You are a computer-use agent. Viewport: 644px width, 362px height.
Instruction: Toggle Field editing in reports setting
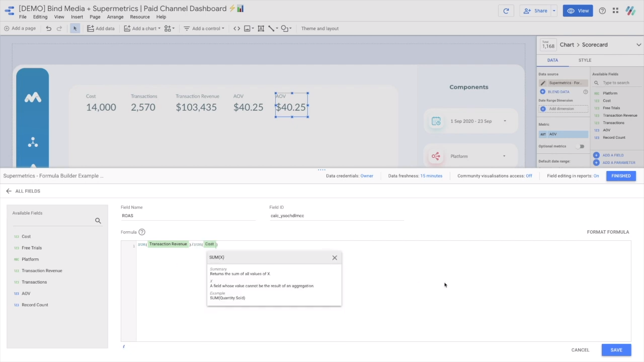click(x=596, y=176)
